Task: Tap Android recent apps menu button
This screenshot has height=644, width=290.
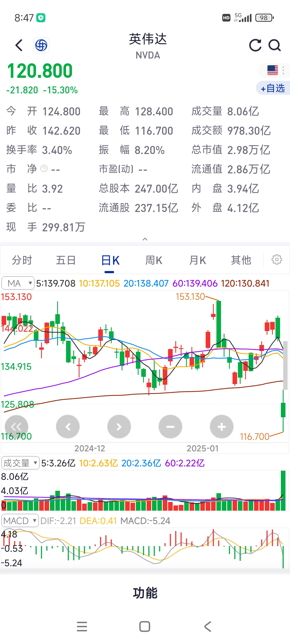Action: [x=82, y=627]
